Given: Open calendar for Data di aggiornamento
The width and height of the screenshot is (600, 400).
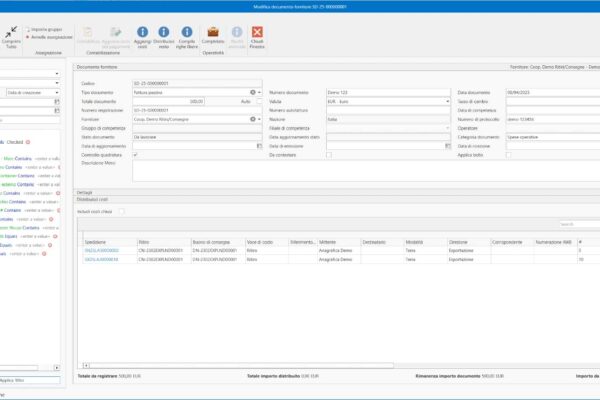Looking at the screenshot, I should [259, 146].
